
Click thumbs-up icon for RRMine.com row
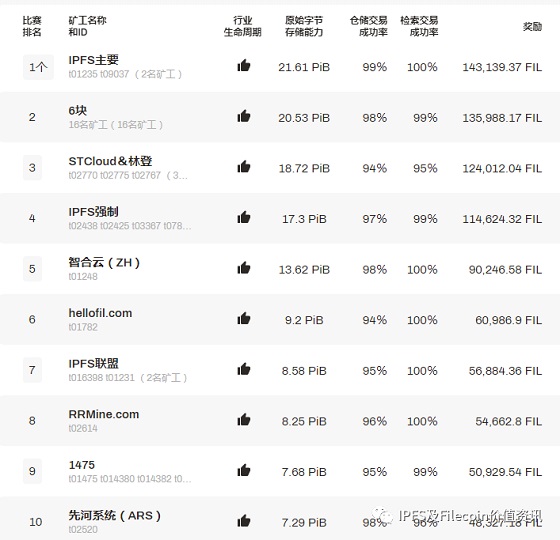pyautogui.click(x=244, y=420)
